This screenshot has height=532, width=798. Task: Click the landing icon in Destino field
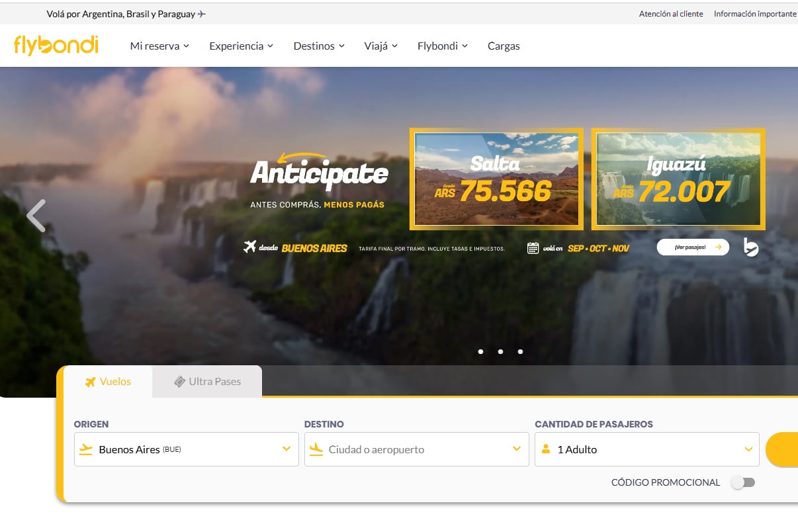click(316, 449)
